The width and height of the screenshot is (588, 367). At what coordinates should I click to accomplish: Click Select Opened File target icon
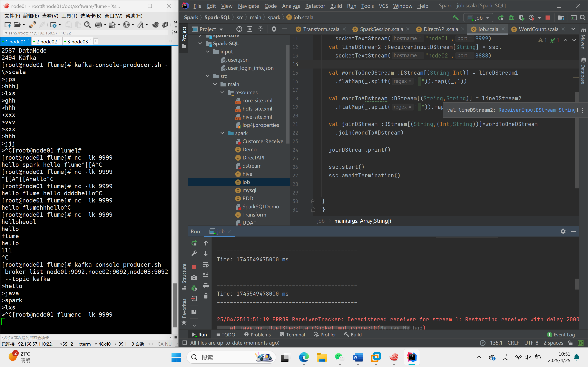tap(239, 29)
